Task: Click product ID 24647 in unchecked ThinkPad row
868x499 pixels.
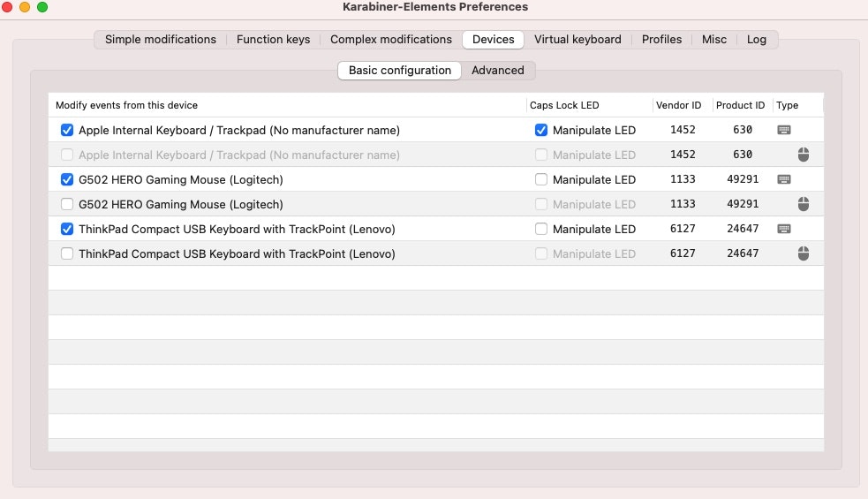Action: [743, 253]
